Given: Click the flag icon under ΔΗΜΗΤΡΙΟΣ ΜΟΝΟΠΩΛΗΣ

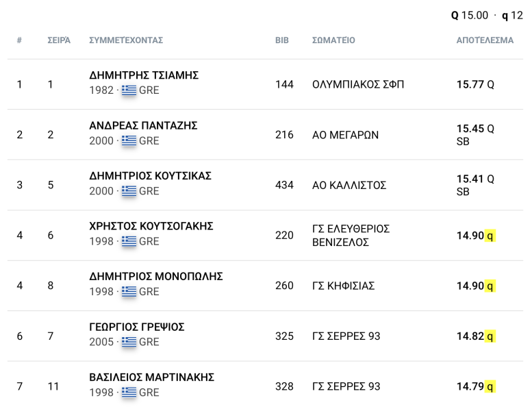Looking at the screenshot, I should (x=129, y=292).
